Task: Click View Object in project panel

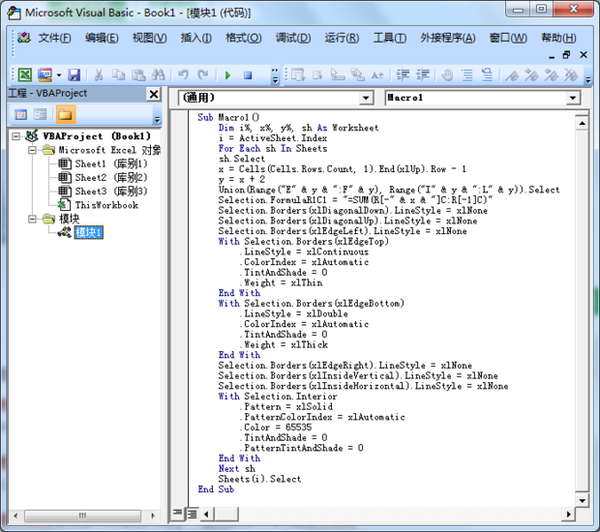Action: 40,114
